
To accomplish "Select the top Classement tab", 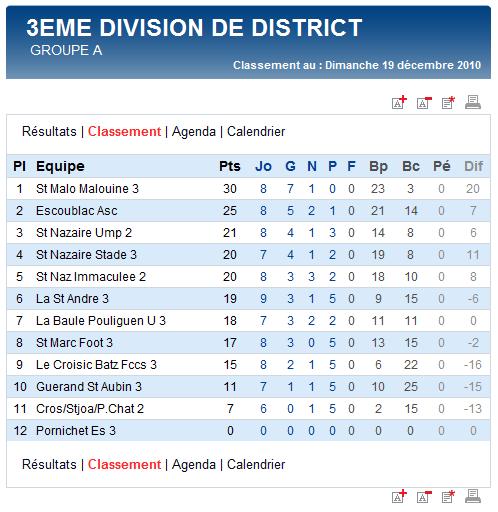I will point(124,131).
